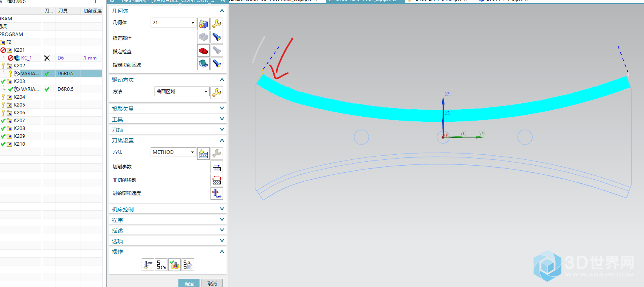Open the 几何体 dropdown showing 21
Viewport: 644px width, 287px height.
point(173,23)
